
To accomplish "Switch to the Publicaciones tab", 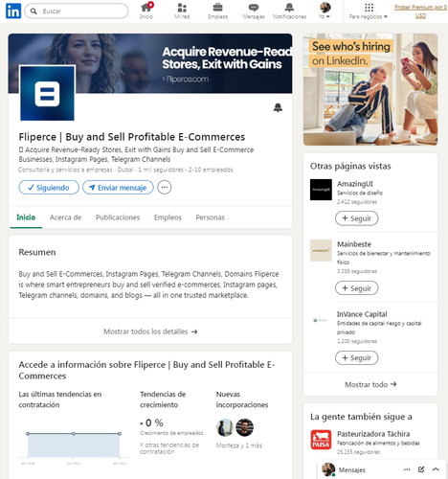I will point(118,217).
